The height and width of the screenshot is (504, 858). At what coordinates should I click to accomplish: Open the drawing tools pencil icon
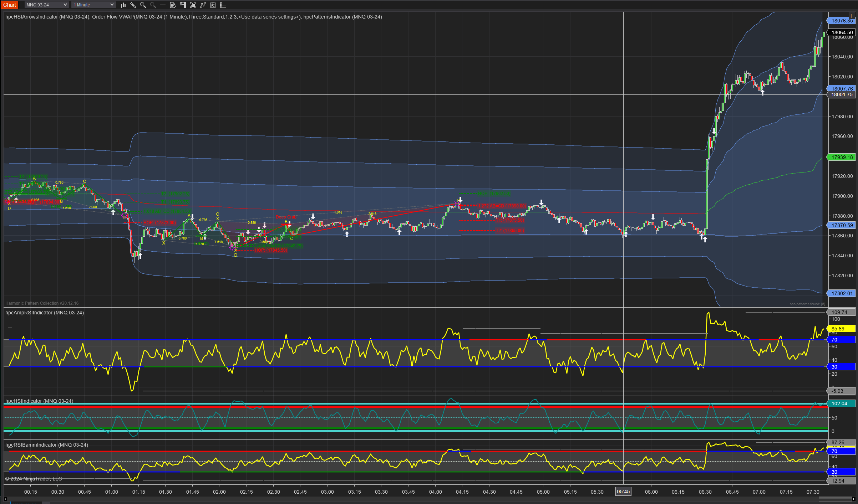click(133, 5)
